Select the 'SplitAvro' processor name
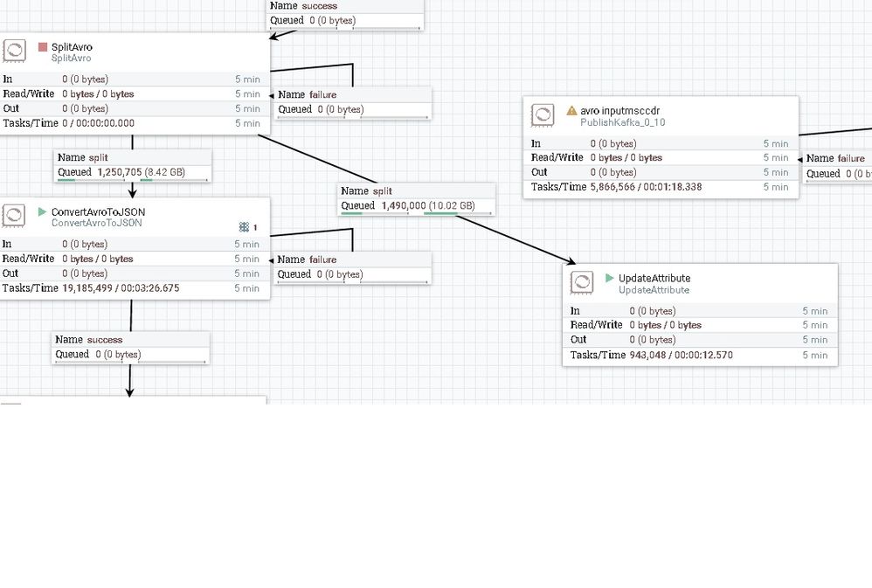Viewport: 872px width, 588px height. pos(72,47)
